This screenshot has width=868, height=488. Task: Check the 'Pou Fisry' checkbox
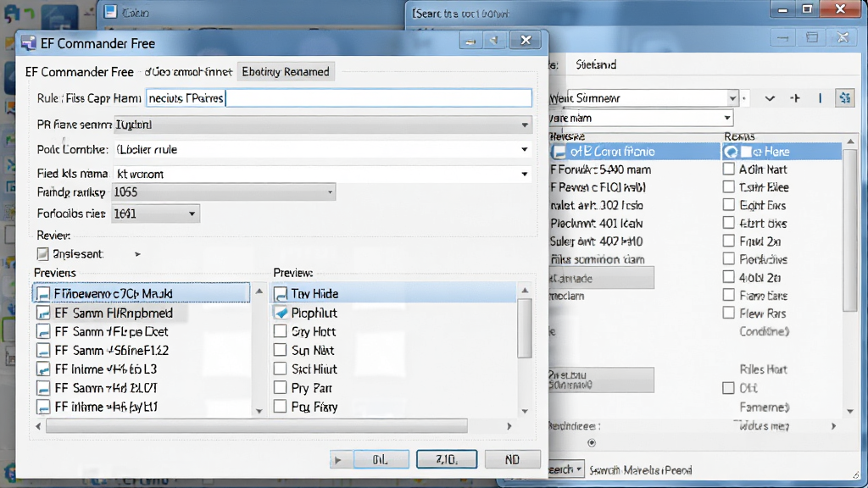click(281, 407)
